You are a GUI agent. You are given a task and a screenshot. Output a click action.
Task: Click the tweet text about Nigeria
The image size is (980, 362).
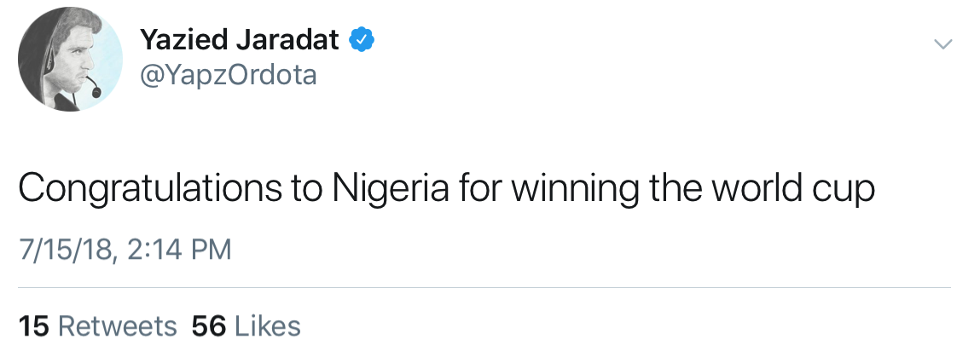446,189
